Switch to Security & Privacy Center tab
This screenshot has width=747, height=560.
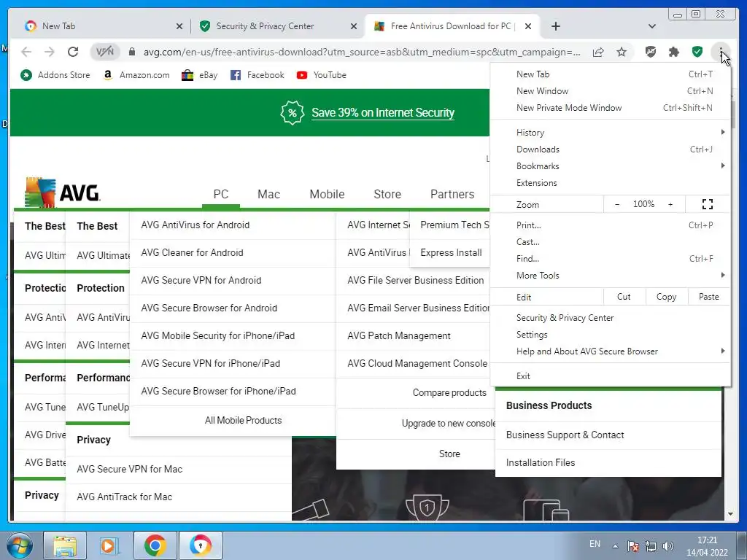(x=277, y=26)
